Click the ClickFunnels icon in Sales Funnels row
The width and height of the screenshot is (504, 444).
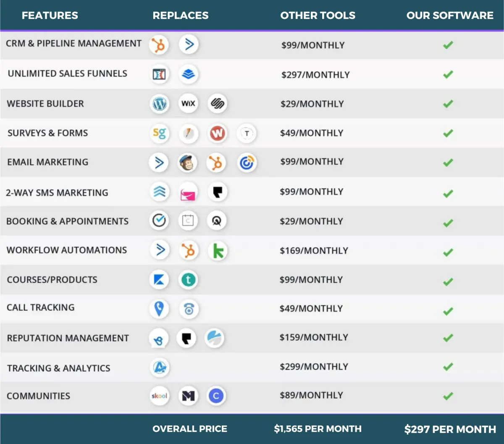[159, 74]
